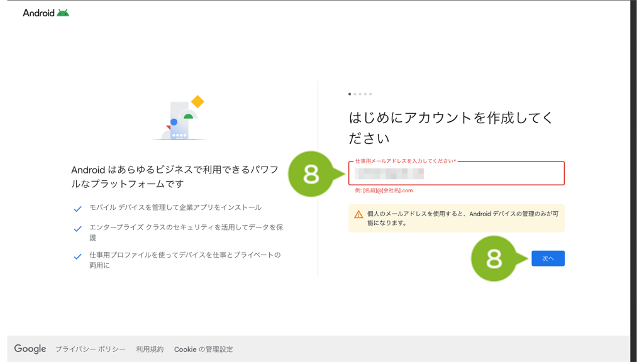This screenshot has width=644, height=362.
Task: Open Cookie の管理設定 link
Action: pos(203,349)
